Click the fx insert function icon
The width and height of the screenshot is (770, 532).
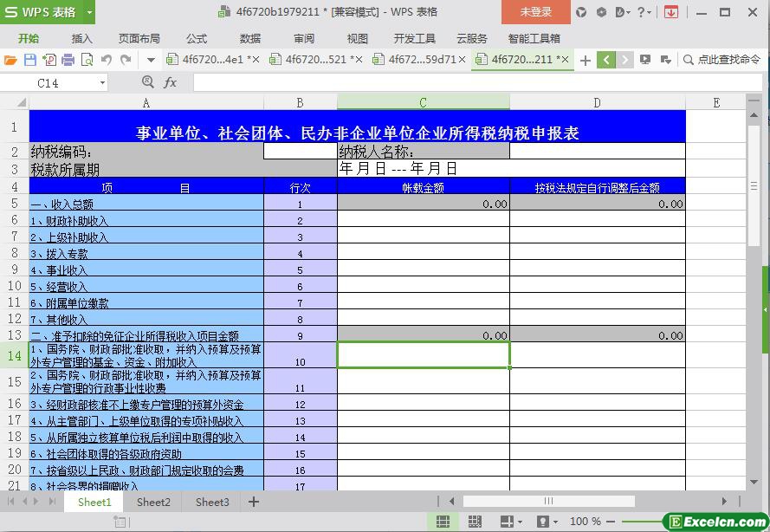tap(170, 82)
